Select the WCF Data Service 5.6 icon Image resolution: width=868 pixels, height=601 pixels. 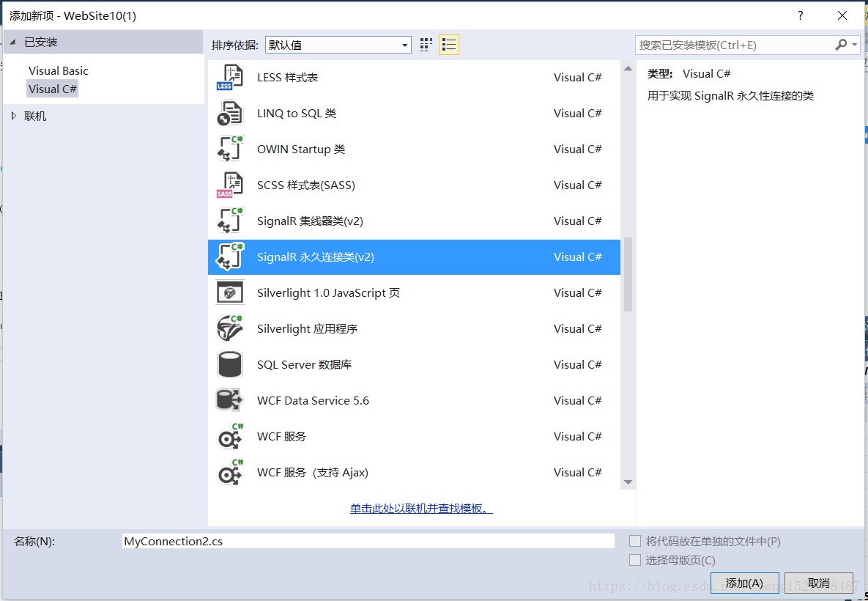coord(230,400)
